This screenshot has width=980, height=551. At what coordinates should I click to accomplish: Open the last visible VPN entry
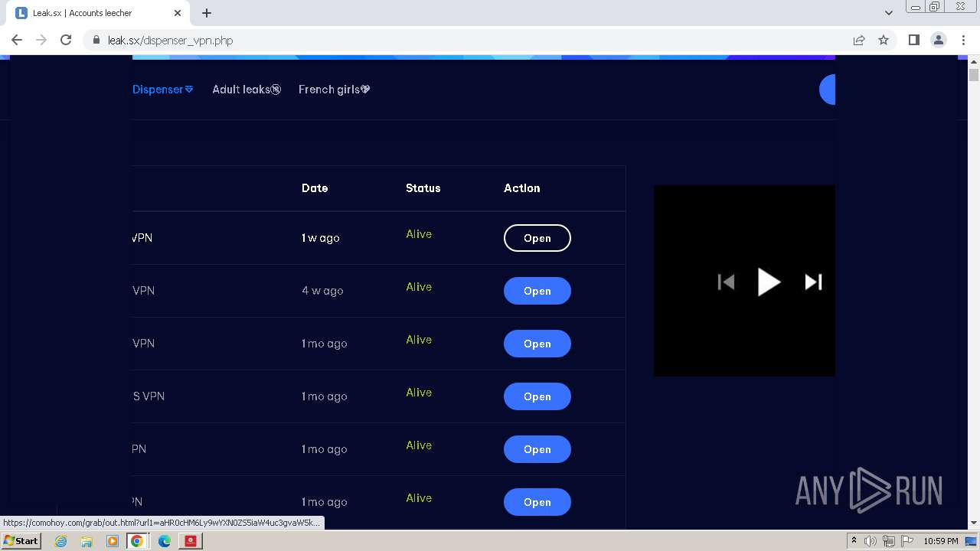[x=537, y=502]
